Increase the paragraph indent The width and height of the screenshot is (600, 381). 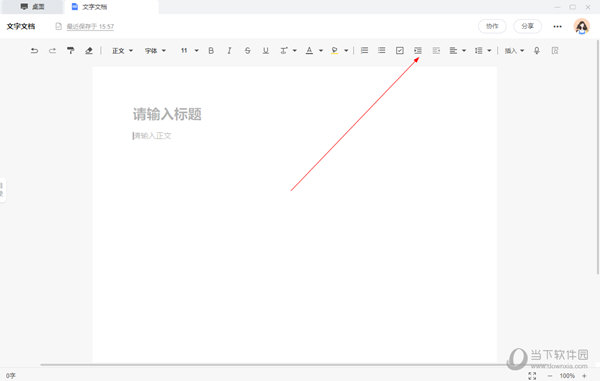click(x=417, y=50)
